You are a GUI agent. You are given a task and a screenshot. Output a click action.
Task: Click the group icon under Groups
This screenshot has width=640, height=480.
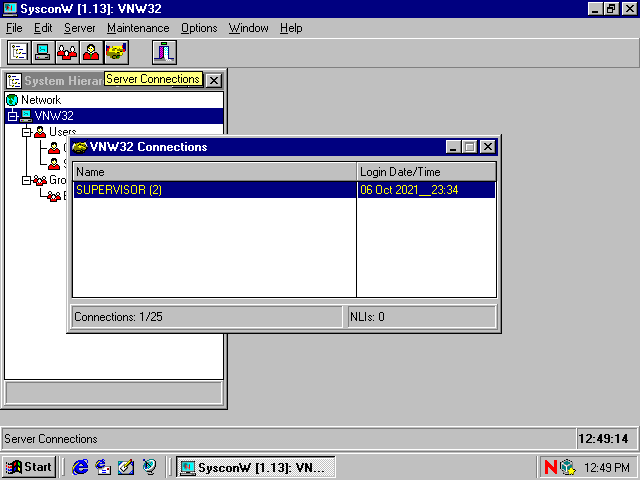pyautogui.click(x=54, y=196)
